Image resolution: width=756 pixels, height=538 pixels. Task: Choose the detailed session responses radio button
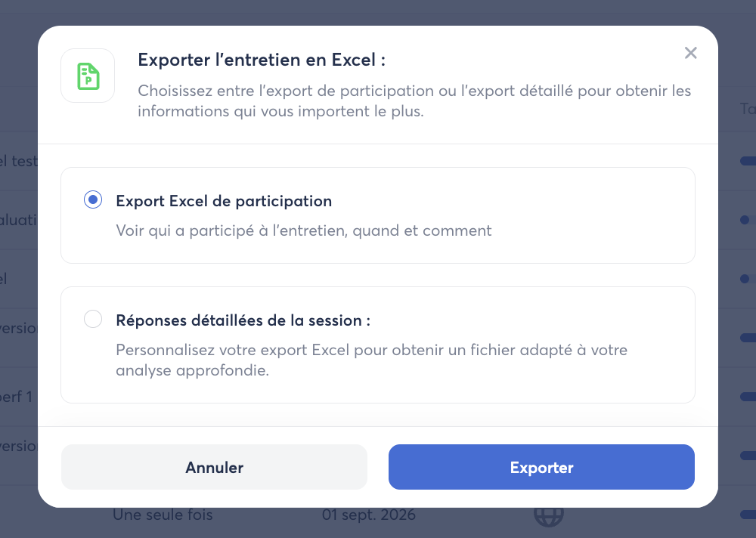[93, 319]
